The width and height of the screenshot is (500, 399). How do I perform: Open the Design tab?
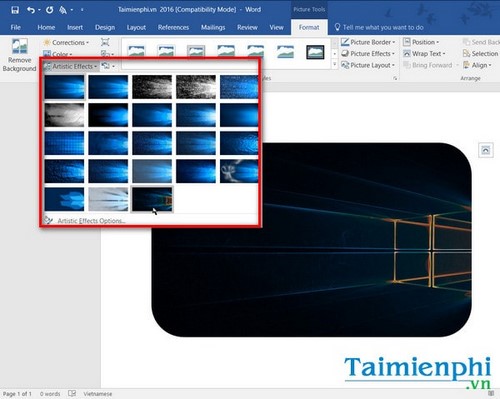(x=105, y=27)
